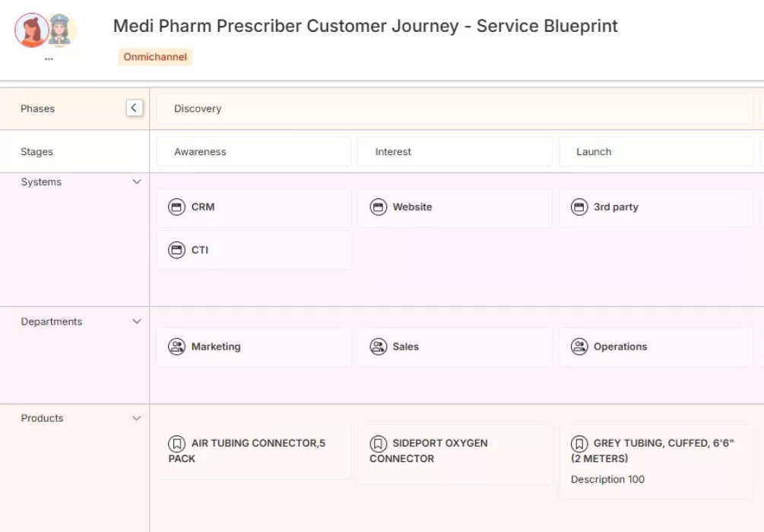
Task: Open the options menu below the avatars
Action: tap(48, 58)
